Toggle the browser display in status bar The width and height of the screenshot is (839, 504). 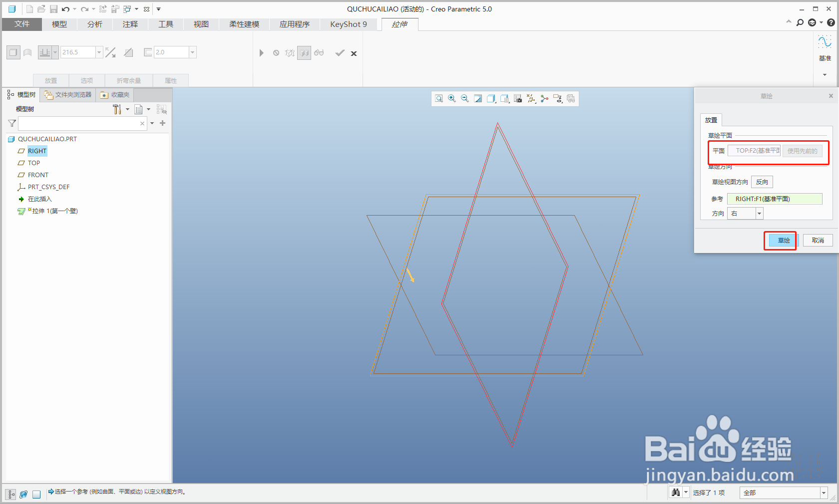point(23,495)
